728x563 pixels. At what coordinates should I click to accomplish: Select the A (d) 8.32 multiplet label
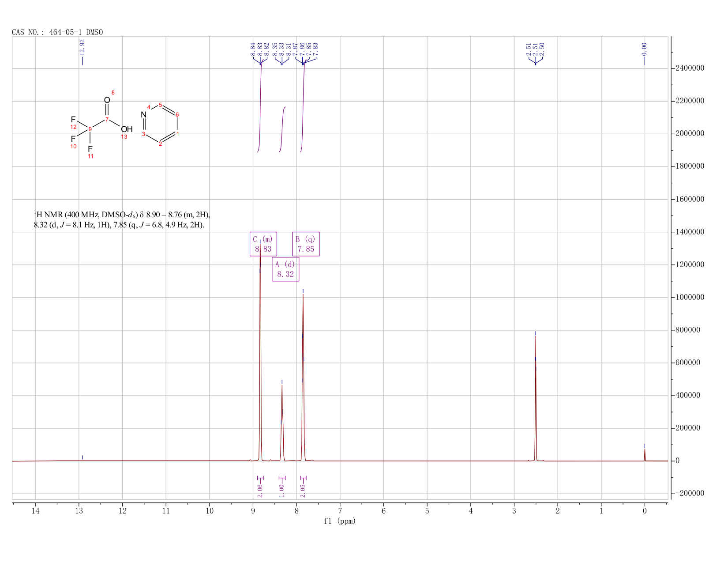pos(285,269)
